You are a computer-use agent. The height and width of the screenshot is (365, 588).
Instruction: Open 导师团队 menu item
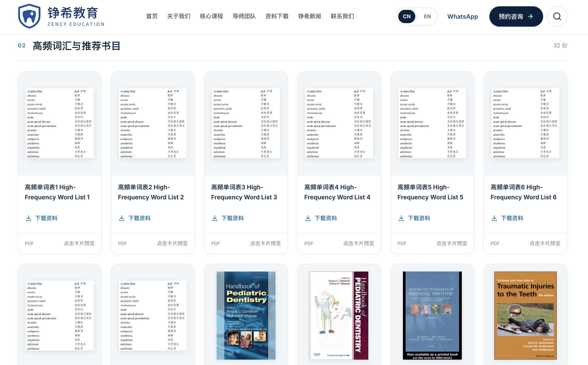click(244, 16)
